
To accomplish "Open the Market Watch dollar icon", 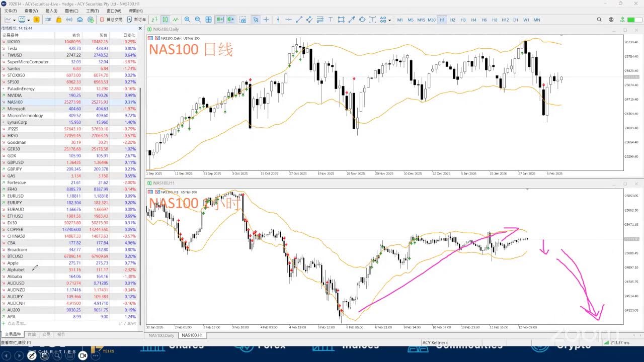I will click(x=37, y=20).
